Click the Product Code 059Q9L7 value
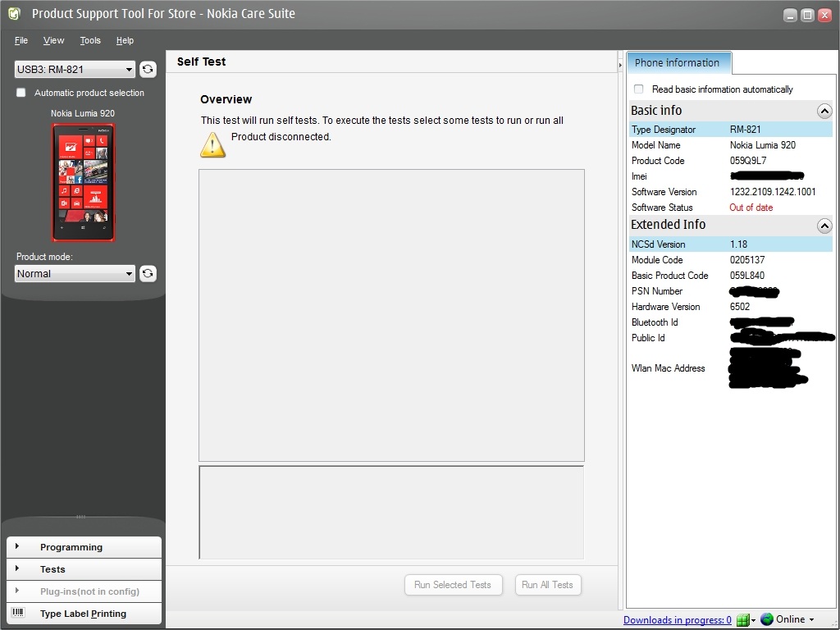Screen dimensions: 840x630 748,161
